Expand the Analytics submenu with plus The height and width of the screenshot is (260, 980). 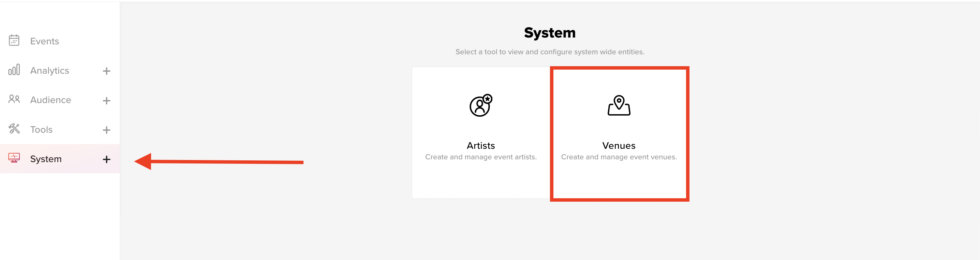point(106,71)
